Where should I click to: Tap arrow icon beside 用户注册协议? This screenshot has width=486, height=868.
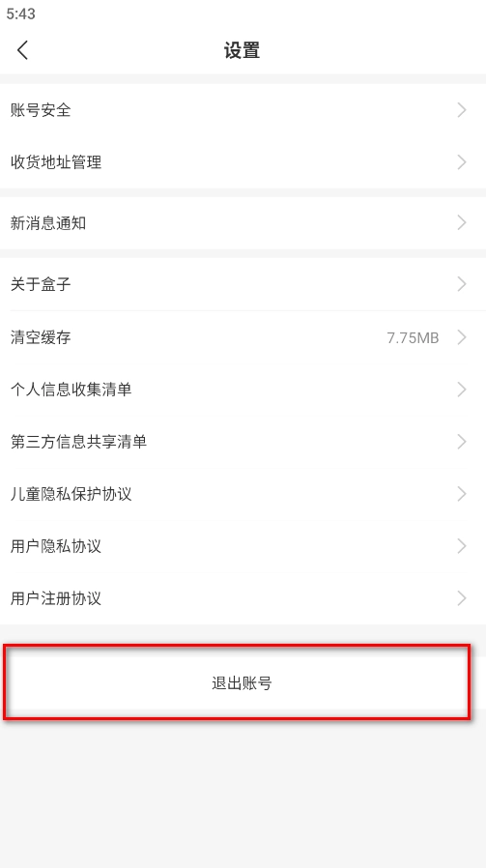pyautogui.click(x=462, y=598)
